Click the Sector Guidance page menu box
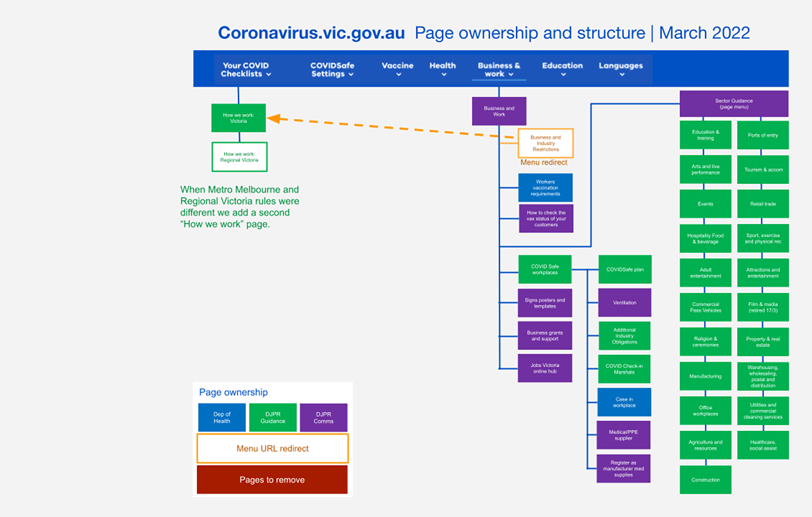Viewport: 812px width, 517px height. [x=734, y=104]
